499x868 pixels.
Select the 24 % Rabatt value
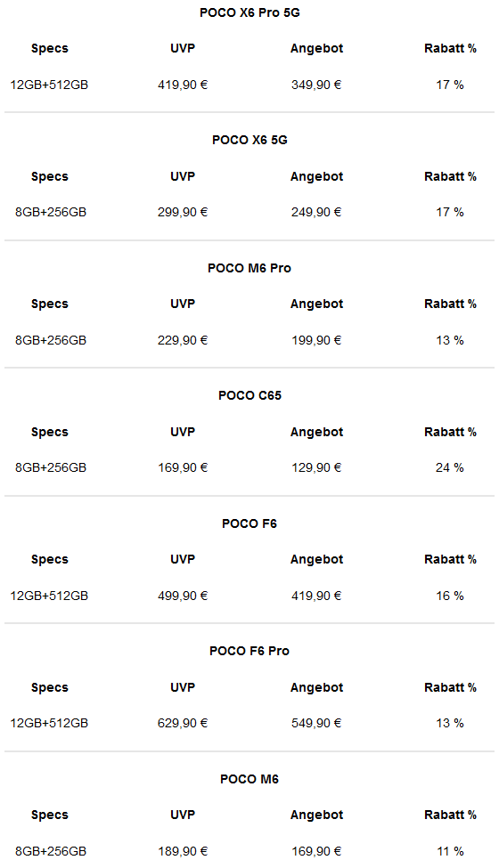(x=450, y=467)
